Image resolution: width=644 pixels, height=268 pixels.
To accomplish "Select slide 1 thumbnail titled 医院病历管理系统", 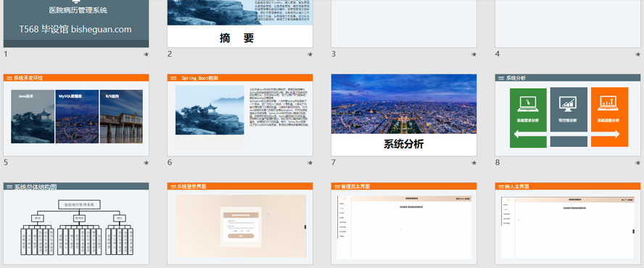I will coord(76,23).
